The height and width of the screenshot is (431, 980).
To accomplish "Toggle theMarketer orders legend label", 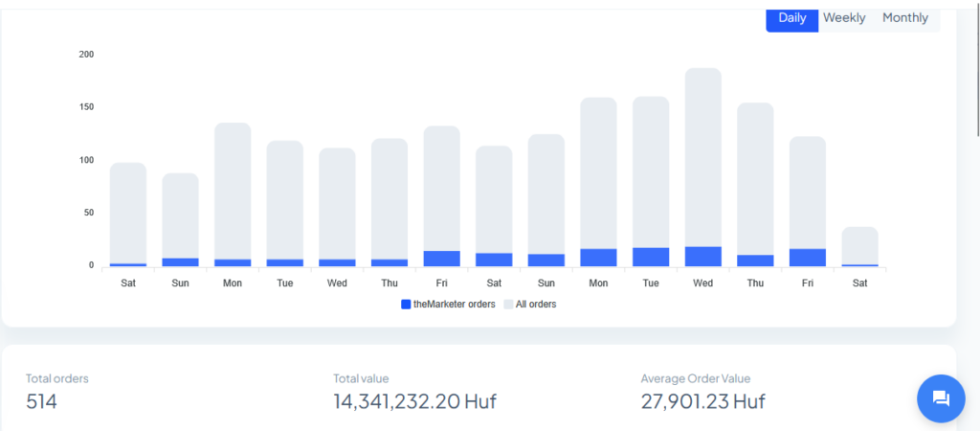I will click(x=455, y=305).
